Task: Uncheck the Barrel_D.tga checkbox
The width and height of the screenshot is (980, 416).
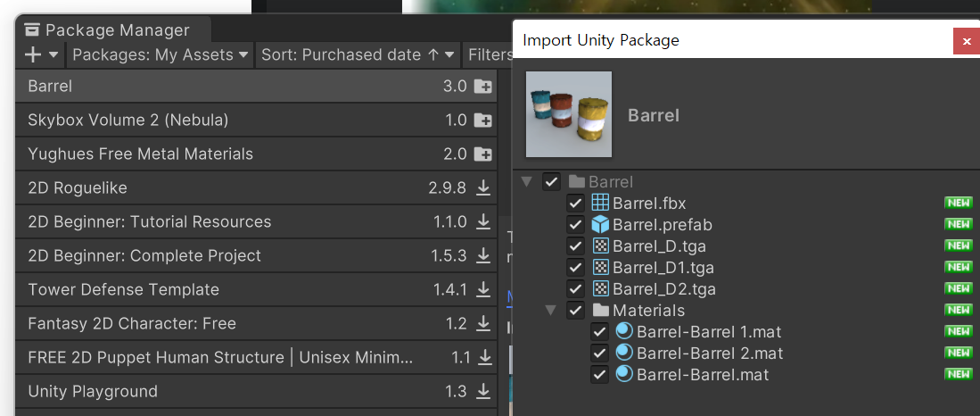Action: (x=575, y=245)
